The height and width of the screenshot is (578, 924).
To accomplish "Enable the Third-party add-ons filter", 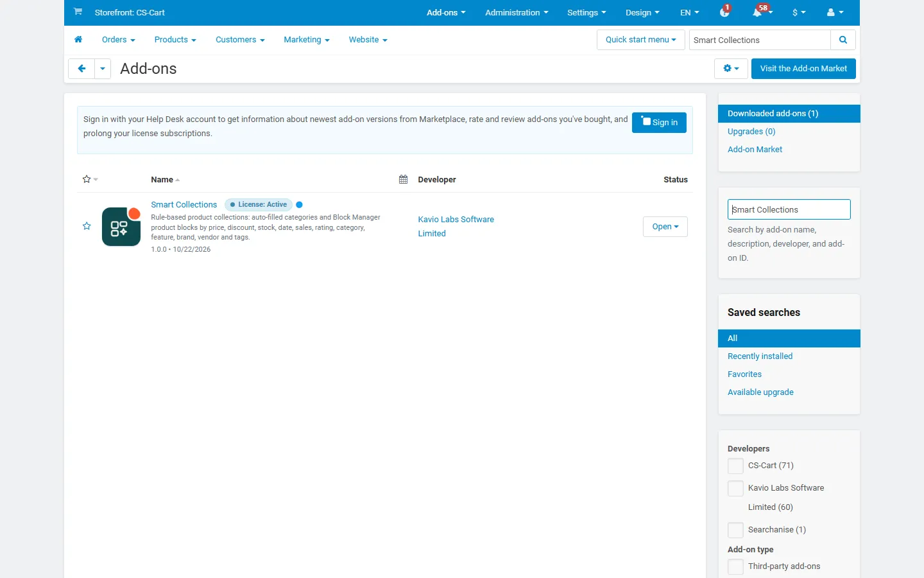I will click(735, 566).
